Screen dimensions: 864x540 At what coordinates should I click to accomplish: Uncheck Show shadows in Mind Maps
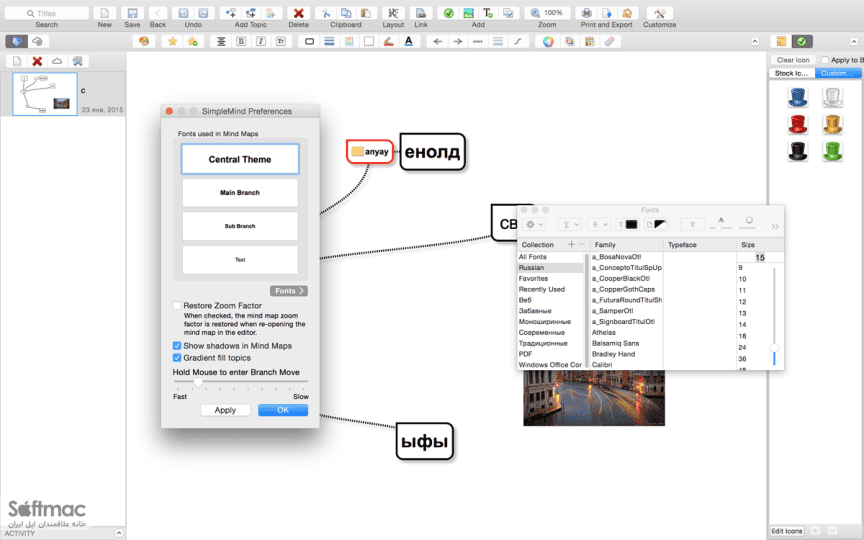pos(177,345)
